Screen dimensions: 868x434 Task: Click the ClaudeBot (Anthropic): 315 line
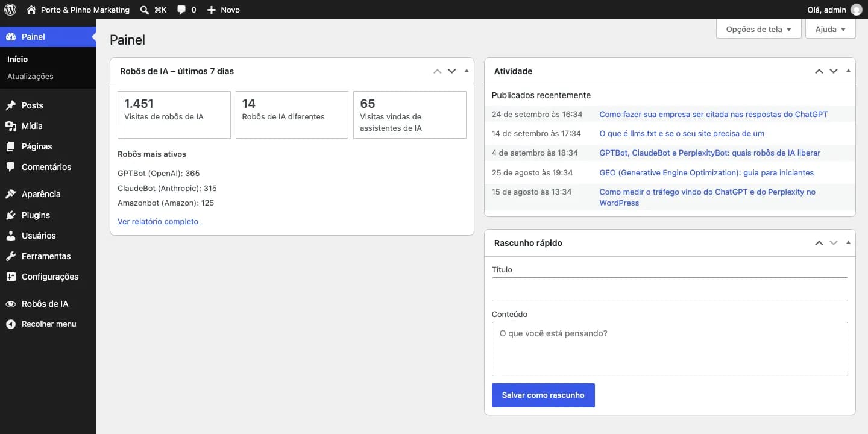(x=167, y=188)
